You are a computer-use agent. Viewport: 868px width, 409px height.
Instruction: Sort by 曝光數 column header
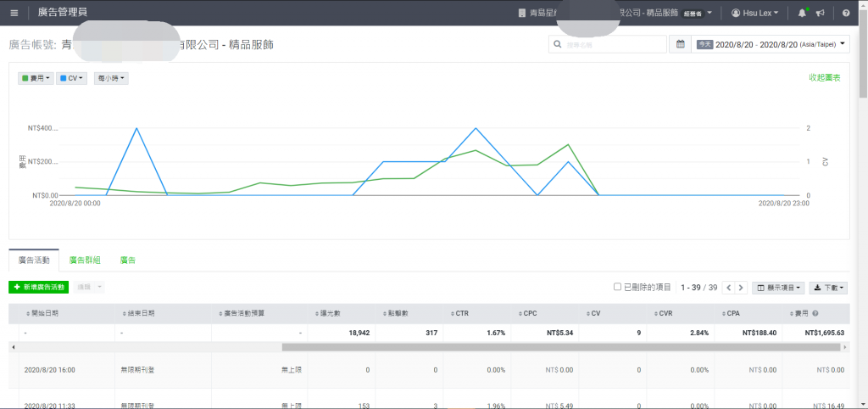point(327,314)
